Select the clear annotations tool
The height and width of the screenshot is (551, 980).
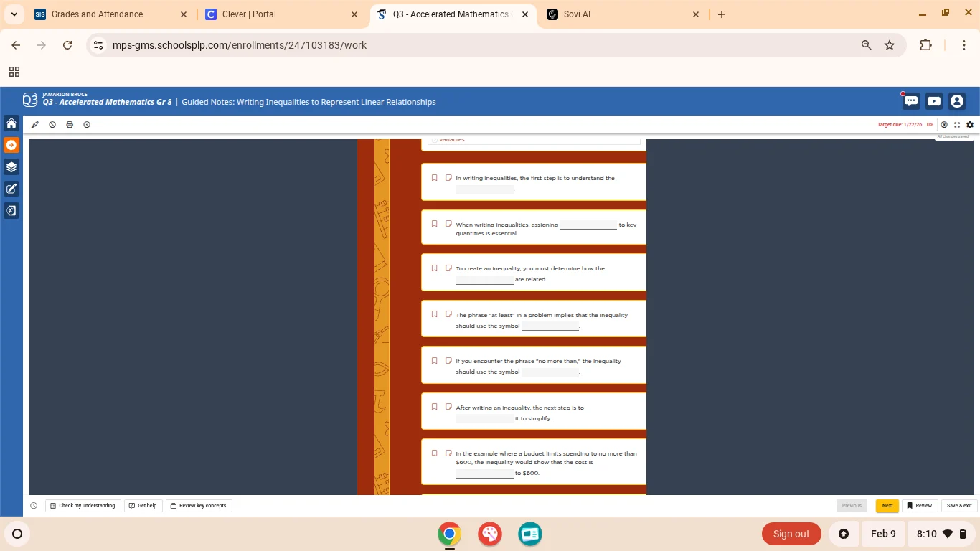52,124
